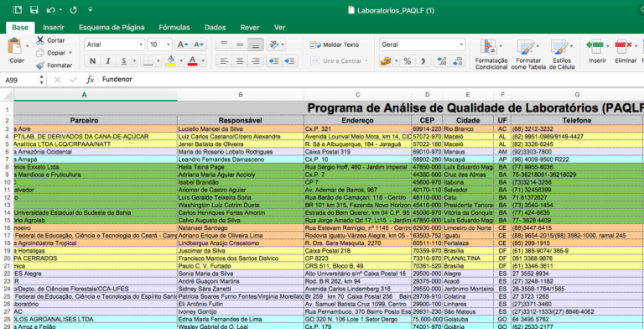Screen dimensions: 644x329
Task: Expand the font color options arrow
Action: click(x=203, y=61)
